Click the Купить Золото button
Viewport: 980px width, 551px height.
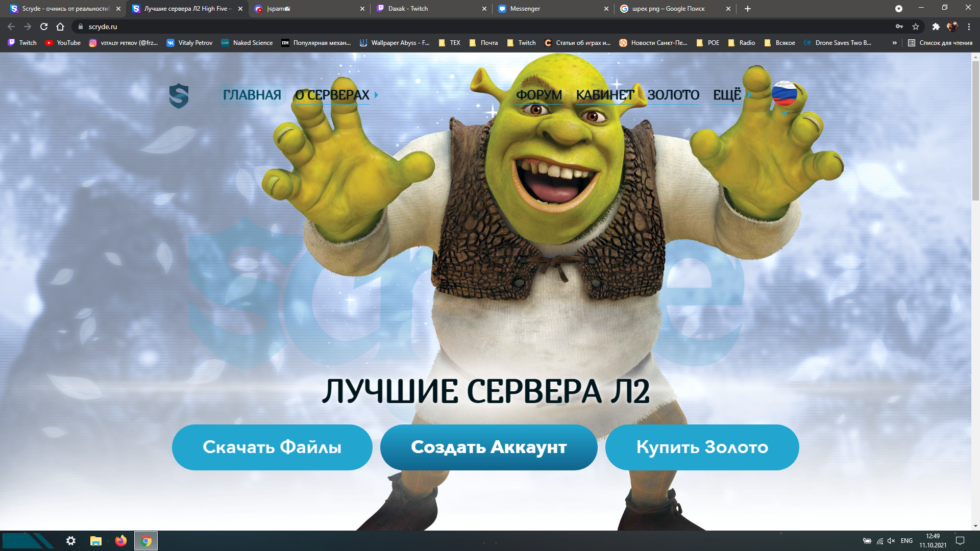pos(702,447)
